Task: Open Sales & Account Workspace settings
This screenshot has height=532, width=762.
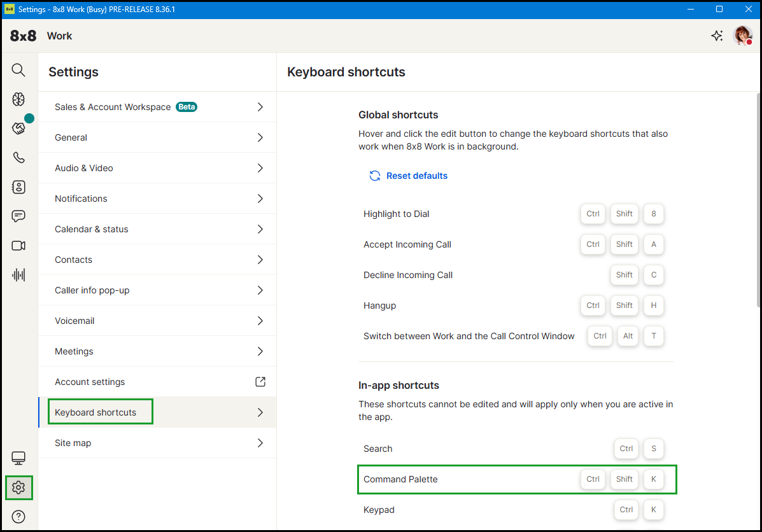Action: (x=157, y=107)
